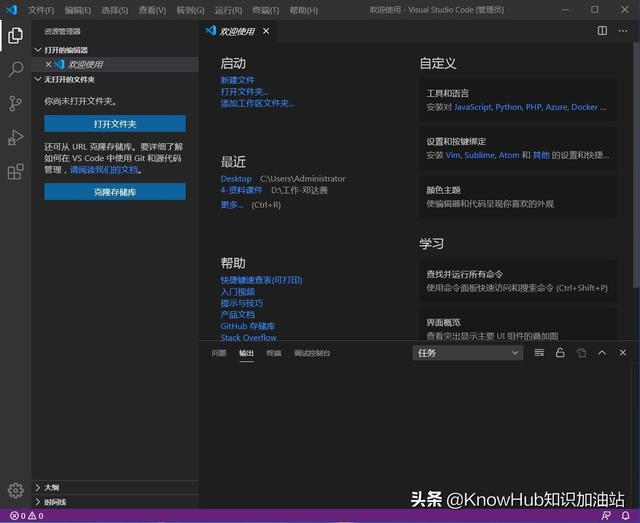Click the 工具和语言 customize card
The width and height of the screenshot is (640, 523).
click(x=518, y=100)
